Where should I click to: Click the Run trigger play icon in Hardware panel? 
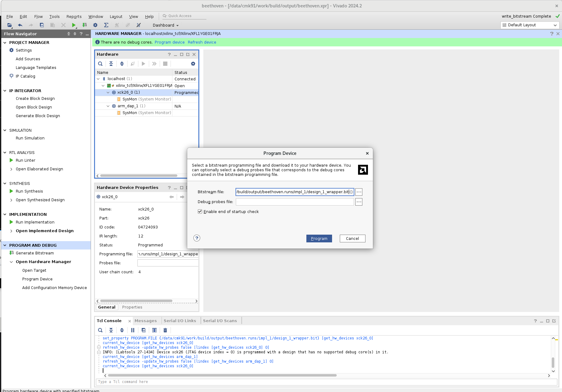pyautogui.click(x=143, y=64)
